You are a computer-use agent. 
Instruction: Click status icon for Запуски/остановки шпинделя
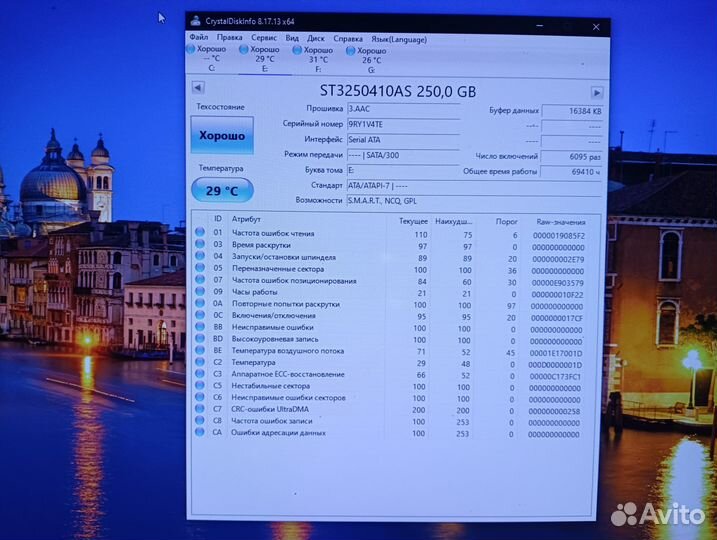coord(200,256)
